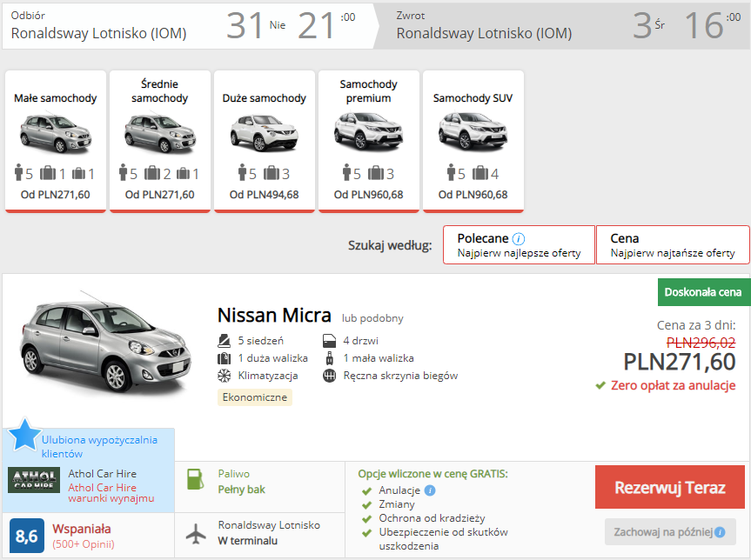Click the Pełny bak fuel policy text

click(x=242, y=490)
